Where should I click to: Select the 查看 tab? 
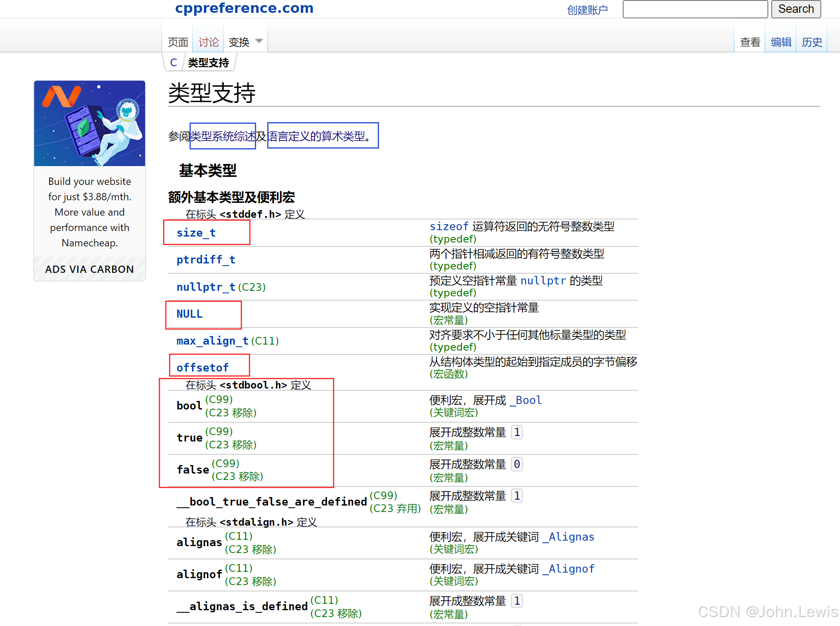pyautogui.click(x=750, y=42)
